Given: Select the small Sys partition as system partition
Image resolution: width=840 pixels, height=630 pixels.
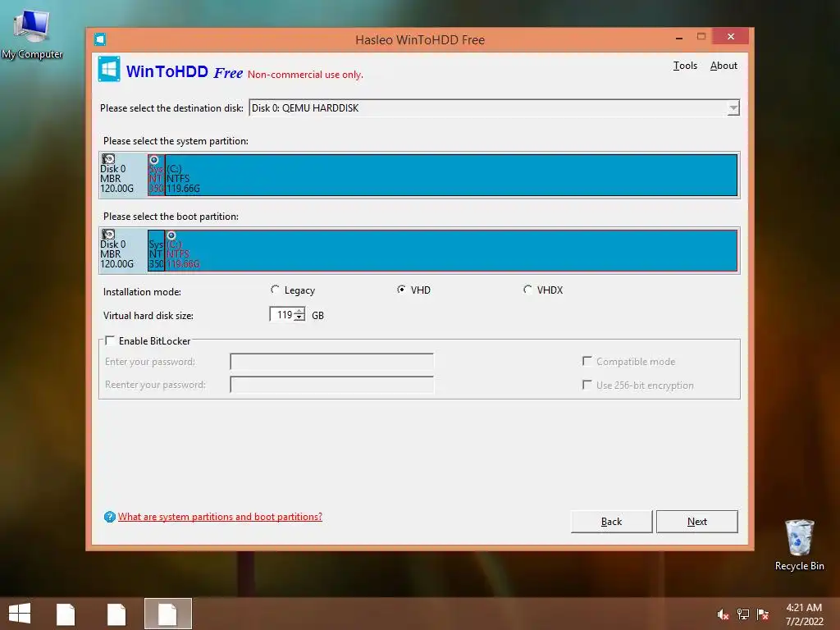Looking at the screenshot, I should 156,175.
